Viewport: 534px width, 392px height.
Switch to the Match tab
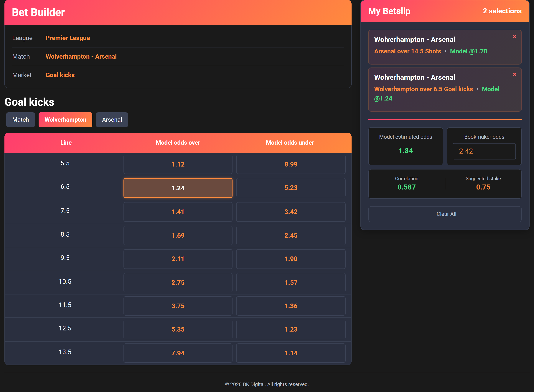[21, 120]
